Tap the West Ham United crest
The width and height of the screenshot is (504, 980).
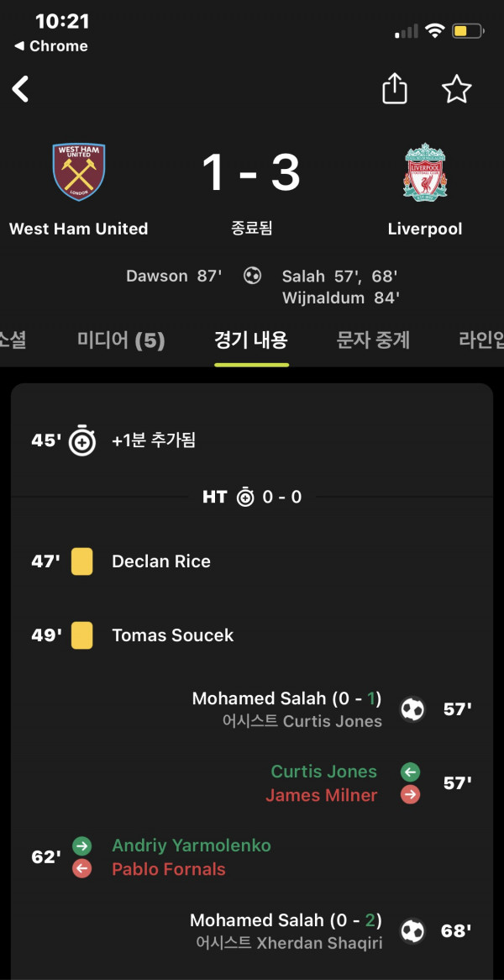click(x=79, y=171)
